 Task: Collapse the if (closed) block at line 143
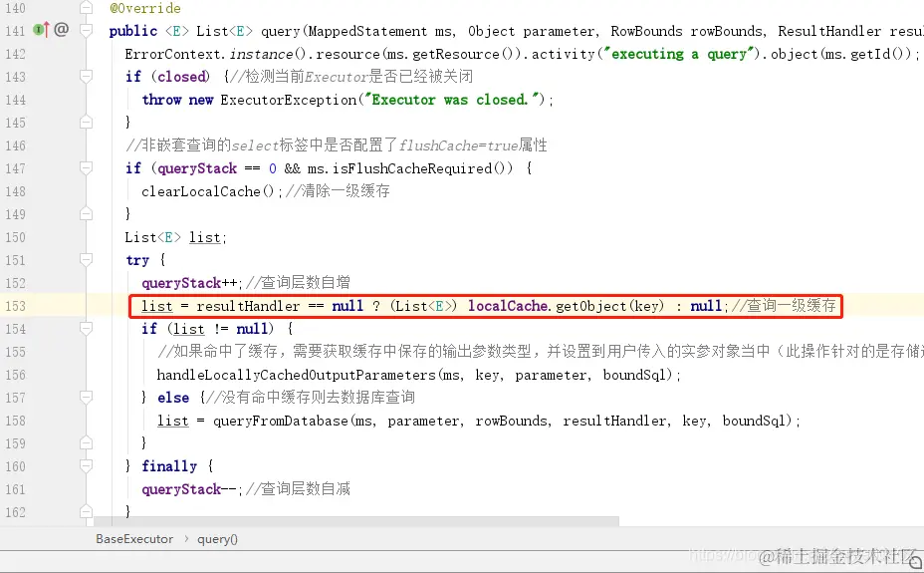(x=86, y=77)
